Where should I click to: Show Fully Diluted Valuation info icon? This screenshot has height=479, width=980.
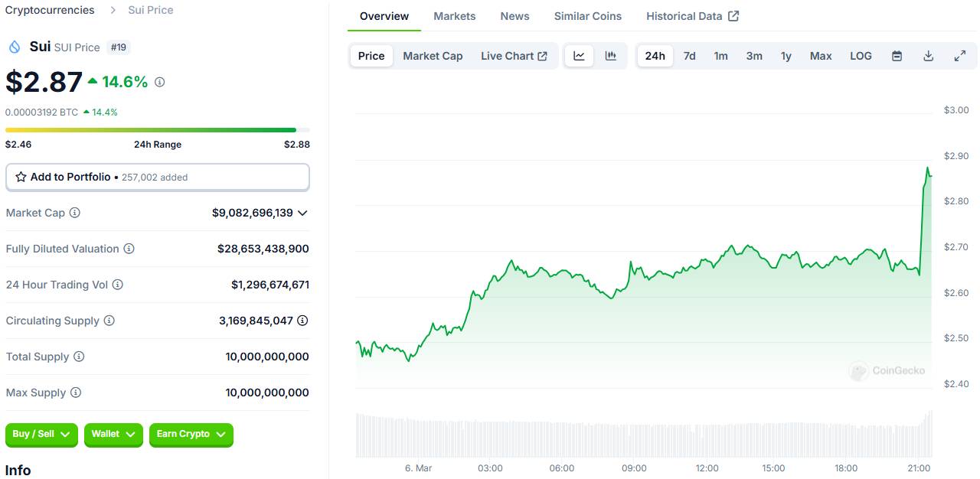click(129, 249)
